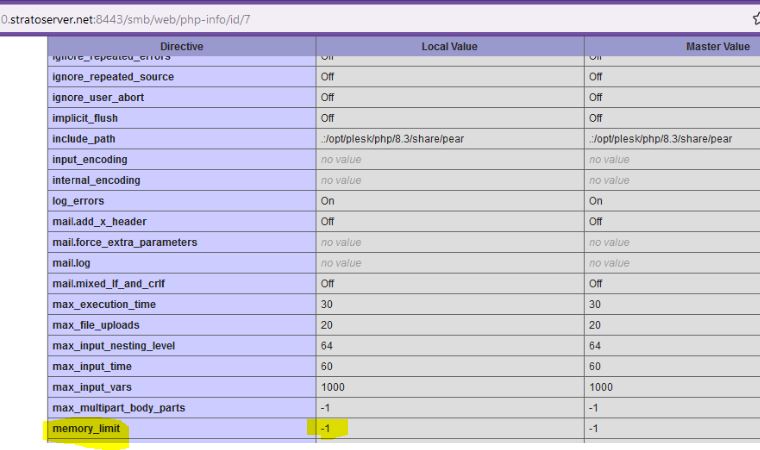Click the max_file_uploads local value 20
The height and width of the screenshot is (450, 760).
click(x=326, y=325)
